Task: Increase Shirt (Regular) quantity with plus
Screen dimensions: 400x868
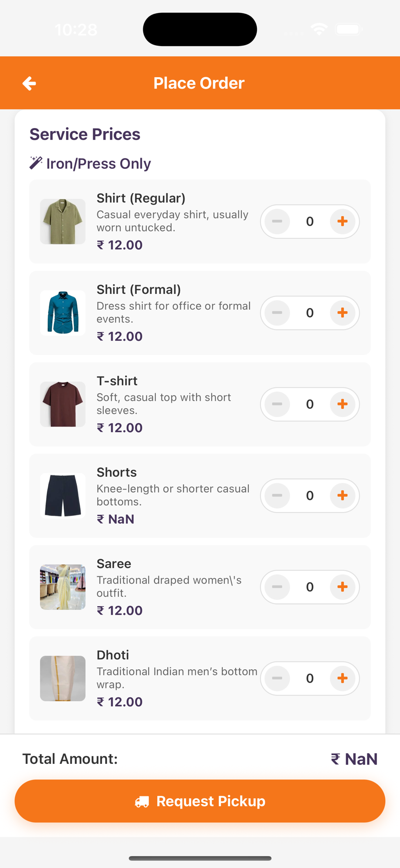Action: click(342, 221)
